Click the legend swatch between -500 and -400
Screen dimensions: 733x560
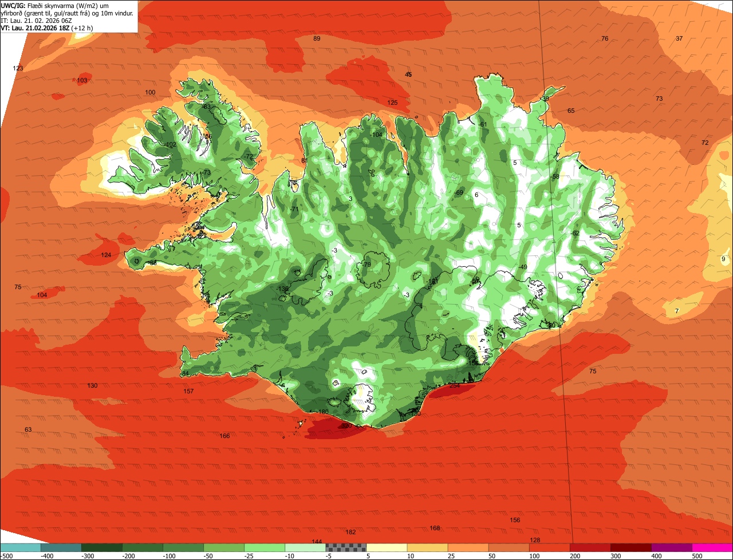pos(20,547)
